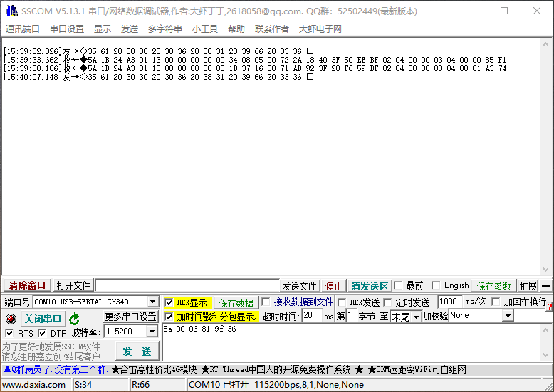This screenshot has width=554, height=392.
Task: Open the 串口设置 menu
Action: (67, 29)
